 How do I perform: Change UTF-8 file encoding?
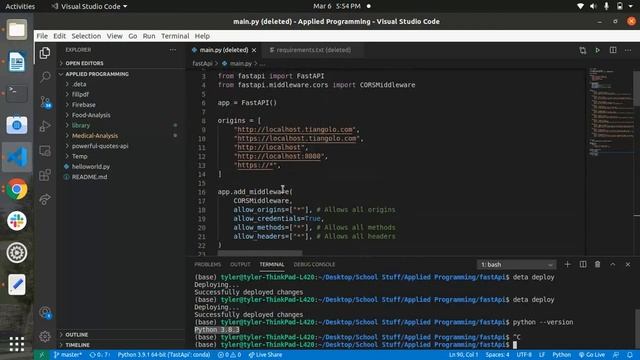[524, 355]
